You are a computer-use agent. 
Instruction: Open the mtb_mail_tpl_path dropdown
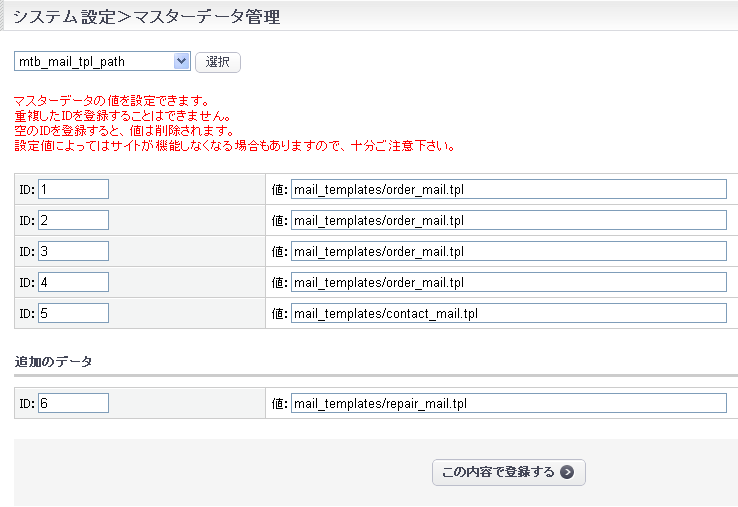click(102, 62)
